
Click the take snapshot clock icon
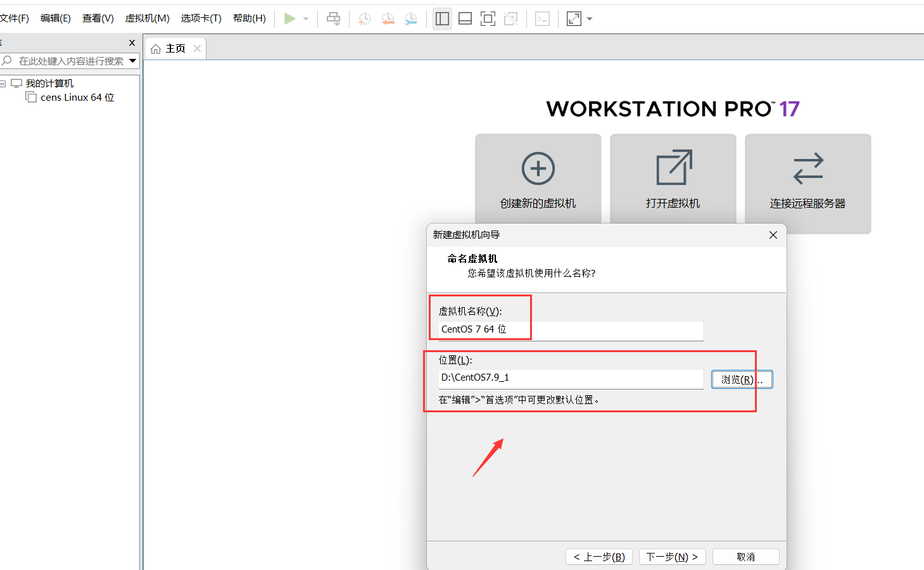click(x=365, y=19)
